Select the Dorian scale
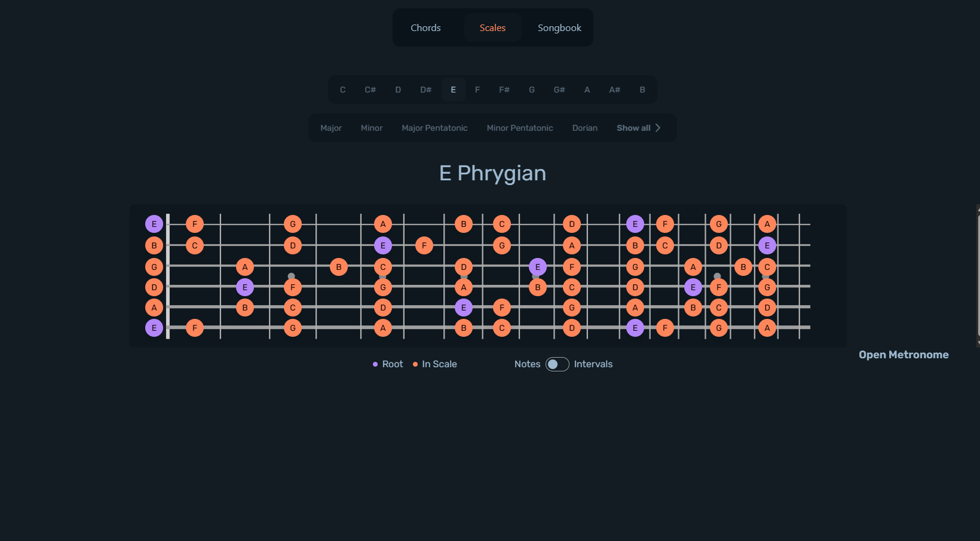Screen dimensions: 980x541 tap(584, 128)
